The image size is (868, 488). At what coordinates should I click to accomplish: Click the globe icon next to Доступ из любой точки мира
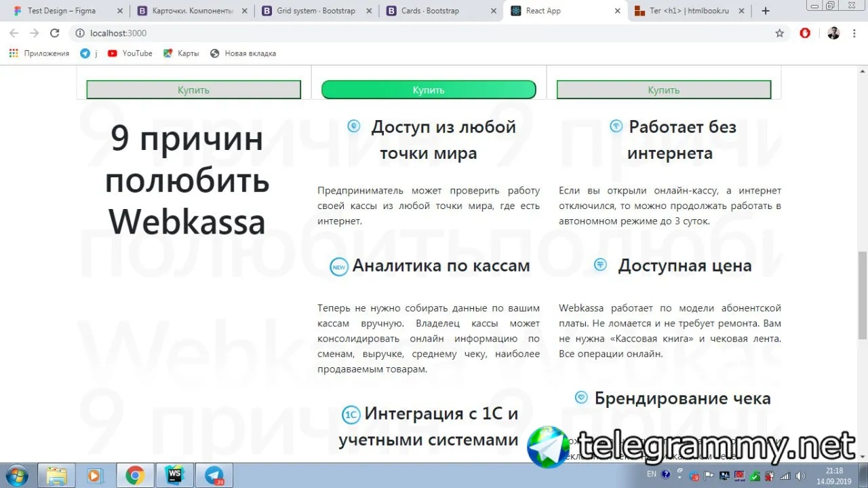pos(353,126)
